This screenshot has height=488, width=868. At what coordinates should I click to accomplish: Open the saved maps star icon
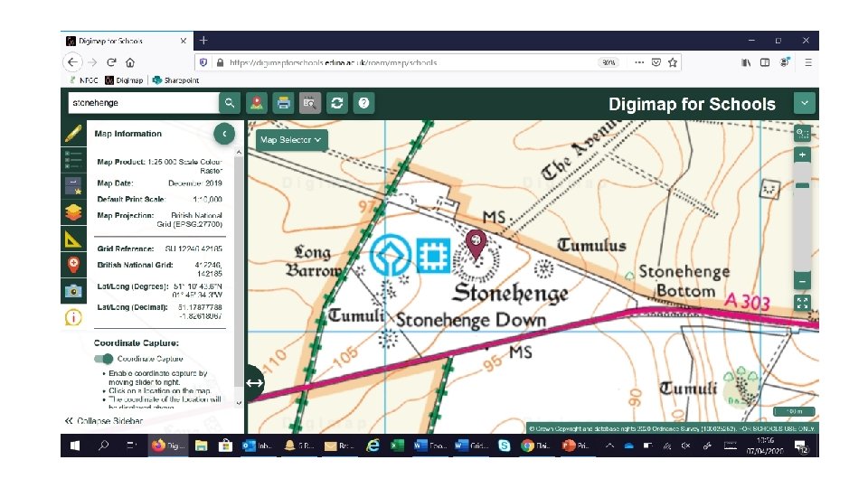click(x=73, y=186)
